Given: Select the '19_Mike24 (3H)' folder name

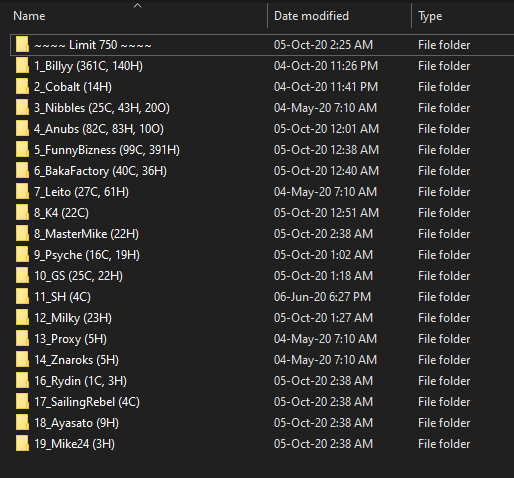Looking at the screenshot, I should pos(74,444).
